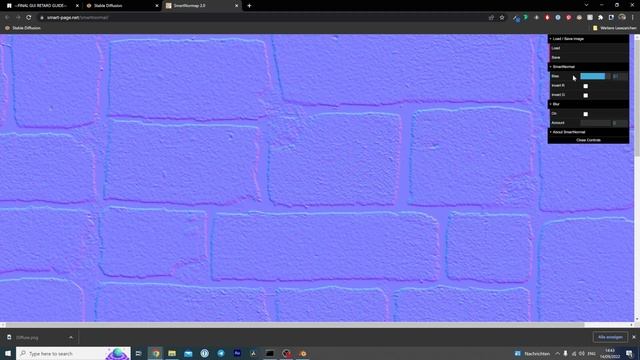Close the SmartNormap 2.0 tab

[x=236, y=6]
